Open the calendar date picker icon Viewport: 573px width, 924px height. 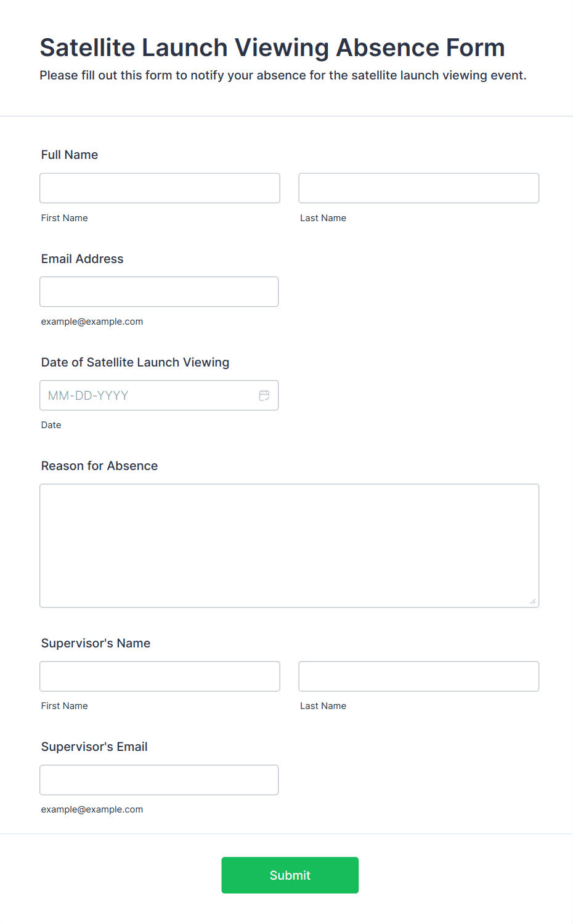coord(264,395)
